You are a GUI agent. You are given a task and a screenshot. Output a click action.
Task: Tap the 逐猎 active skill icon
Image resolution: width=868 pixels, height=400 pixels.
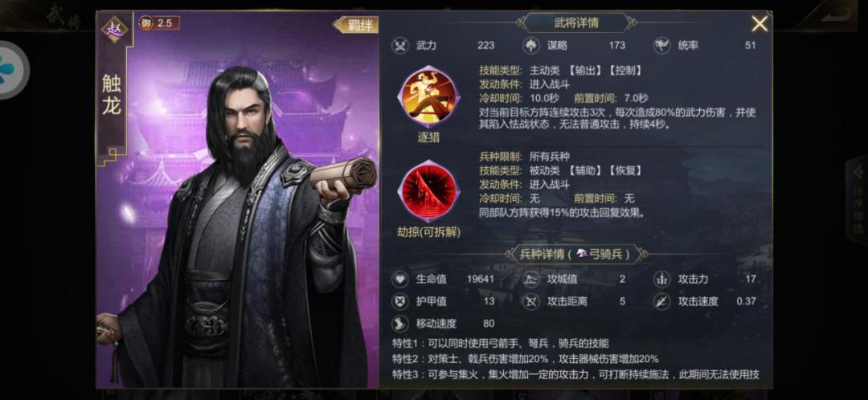[428, 97]
